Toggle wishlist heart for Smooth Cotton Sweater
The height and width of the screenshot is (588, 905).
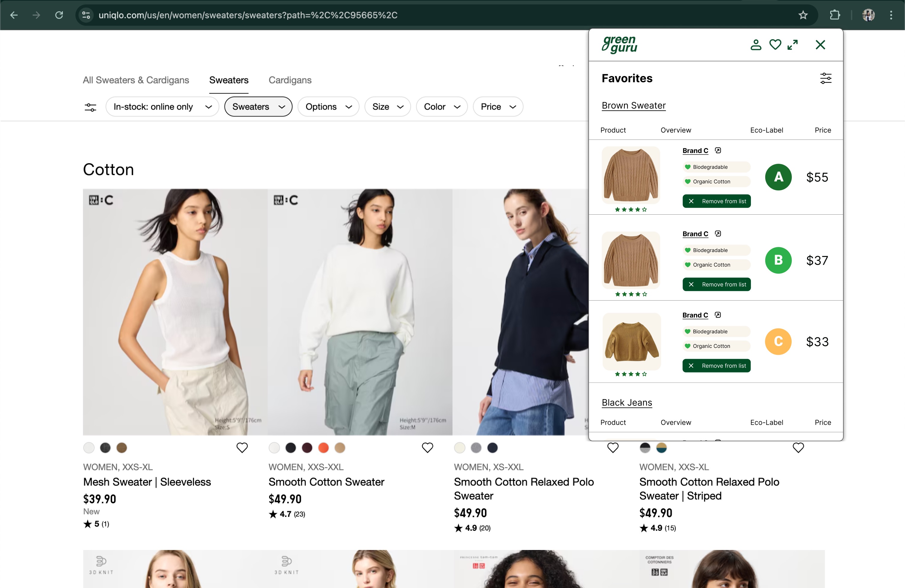tap(427, 448)
